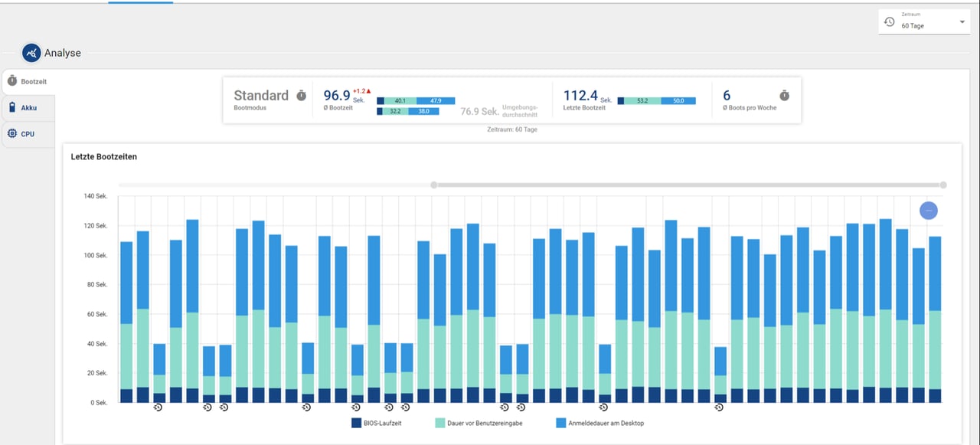Switch to the Bootzeit tab
This screenshot has width=980, height=445.
point(29,80)
